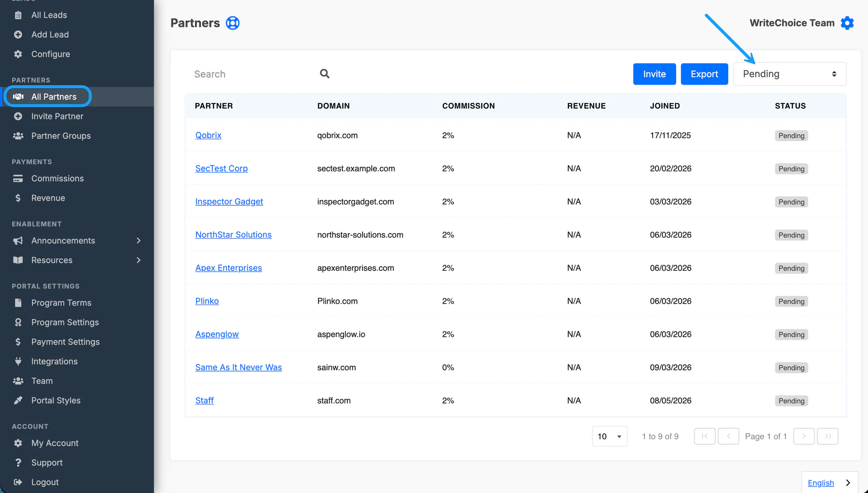
Task: Click the Configure gear icon in sidebar
Action: pos(18,54)
